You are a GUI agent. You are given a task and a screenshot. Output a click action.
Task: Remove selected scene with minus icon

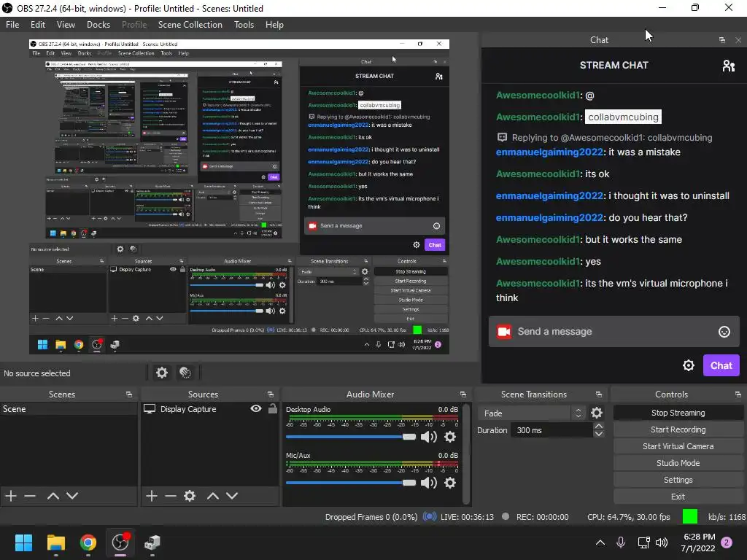tap(30, 496)
